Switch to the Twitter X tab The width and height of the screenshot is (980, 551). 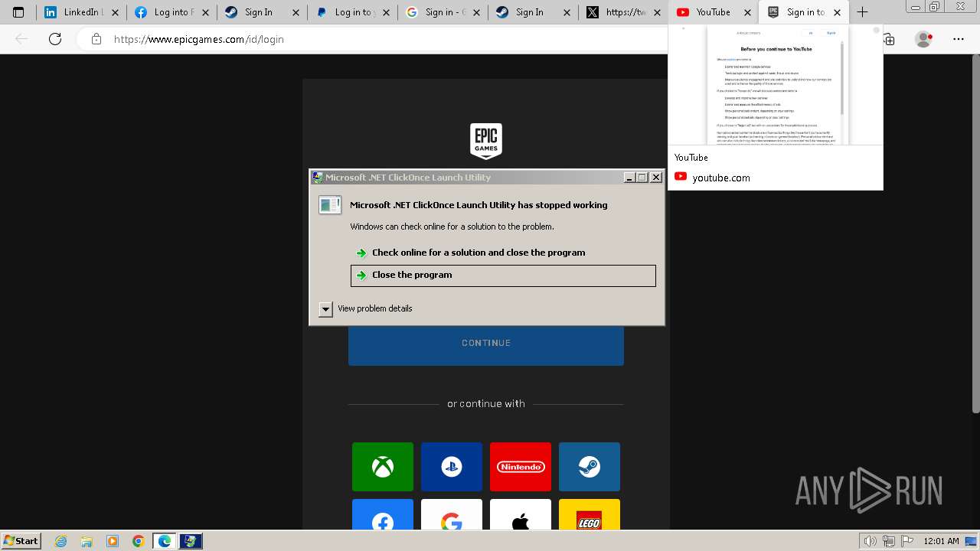pyautogui.click(x=623, y=12)
